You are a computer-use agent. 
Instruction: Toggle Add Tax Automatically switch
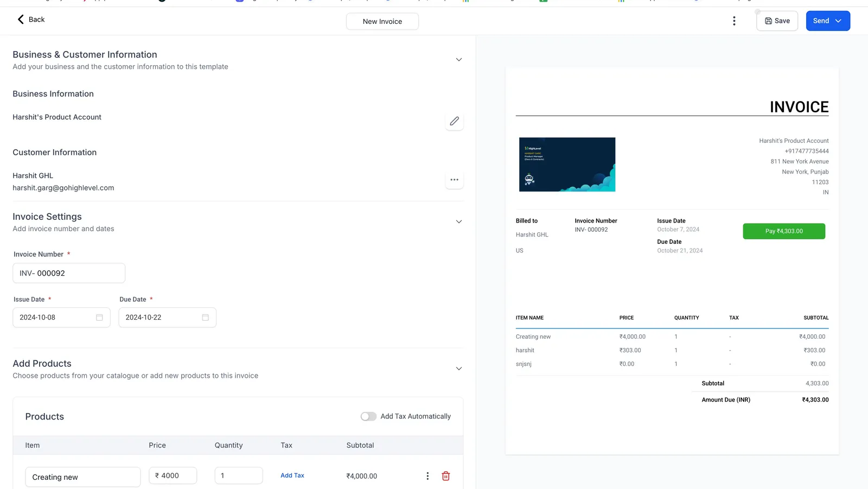pos(368,416)
